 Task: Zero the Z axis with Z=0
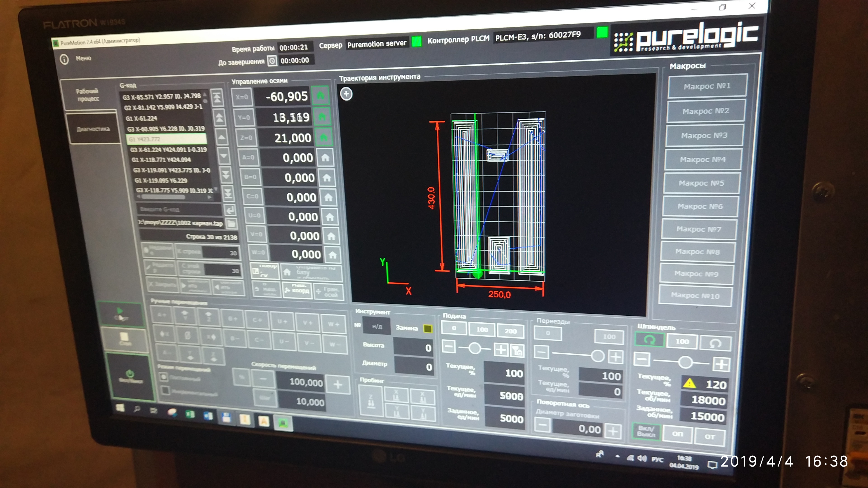pyautogui.click(x=246, y=138)
